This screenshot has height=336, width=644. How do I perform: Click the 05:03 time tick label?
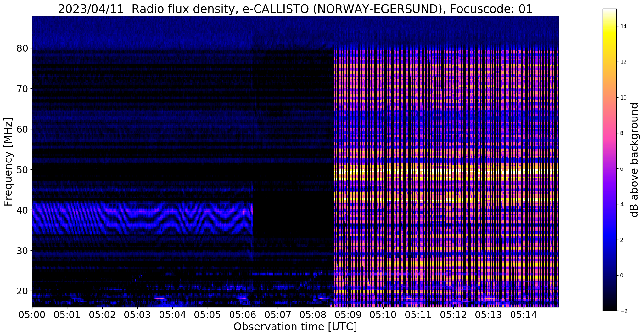(x=137, y=315)
